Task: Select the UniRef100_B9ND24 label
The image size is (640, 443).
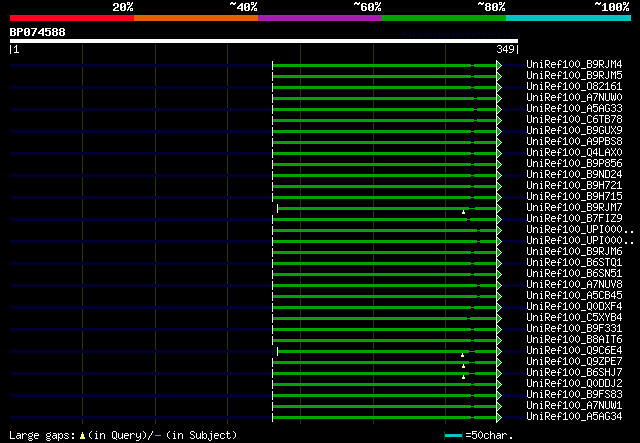Action: 574,175
